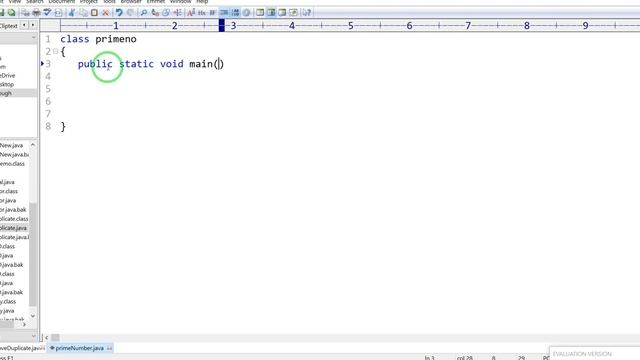Image resolution: width=640 pixels, height=360 pixels.
Task: Open the file filter dropdown below the file list
Action: [x=33, y=336]
